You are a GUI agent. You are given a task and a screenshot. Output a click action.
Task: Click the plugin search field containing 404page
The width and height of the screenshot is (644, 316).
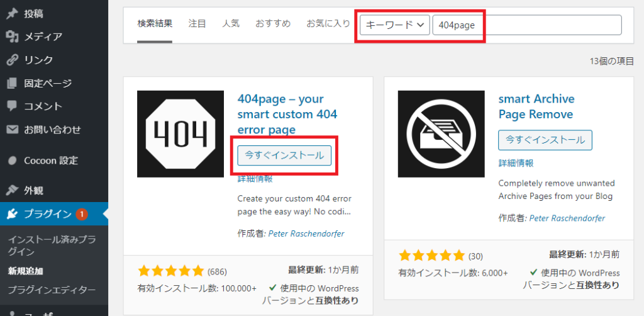[527, 25]
